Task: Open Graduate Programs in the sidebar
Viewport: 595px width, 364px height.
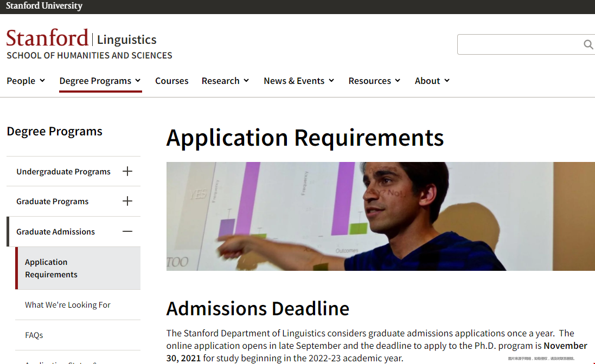Action: [53, 201]
